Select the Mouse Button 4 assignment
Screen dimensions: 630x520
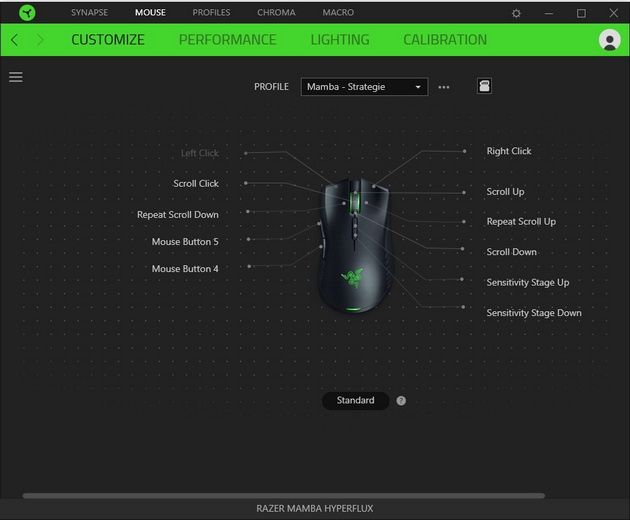(185, 268)
